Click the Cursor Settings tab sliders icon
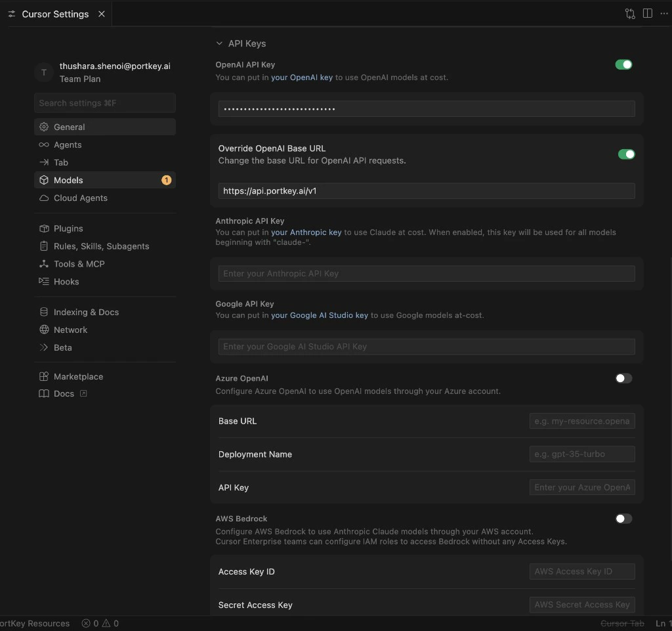The width and height of the screenshot is (672, 631). (12, 14)
